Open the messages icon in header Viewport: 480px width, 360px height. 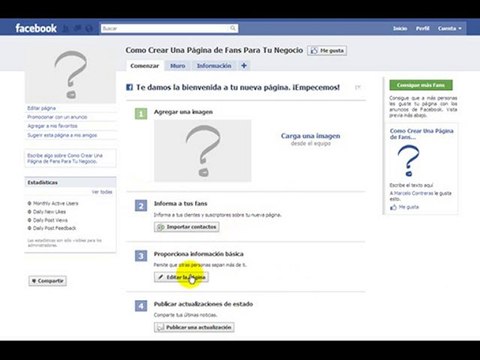pyautogui.click(x=78, y=28)
